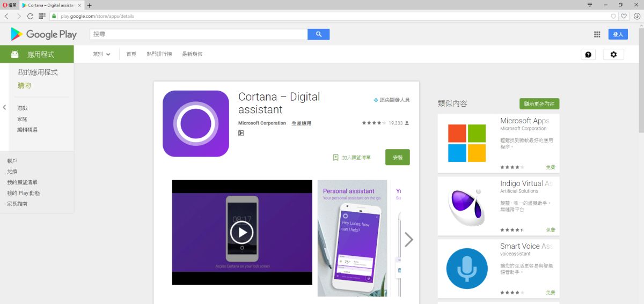Click the 生產應用 category link

coord(301,123)
